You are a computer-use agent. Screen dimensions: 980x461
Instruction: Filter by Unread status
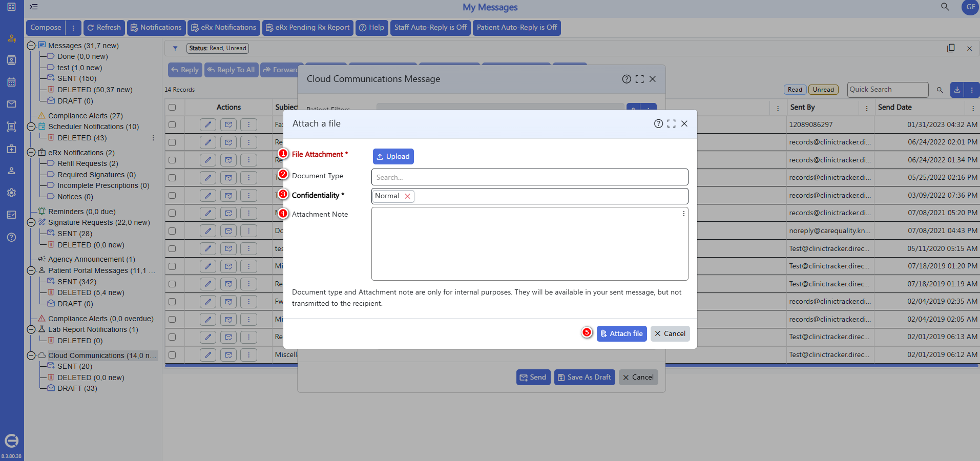823,90
